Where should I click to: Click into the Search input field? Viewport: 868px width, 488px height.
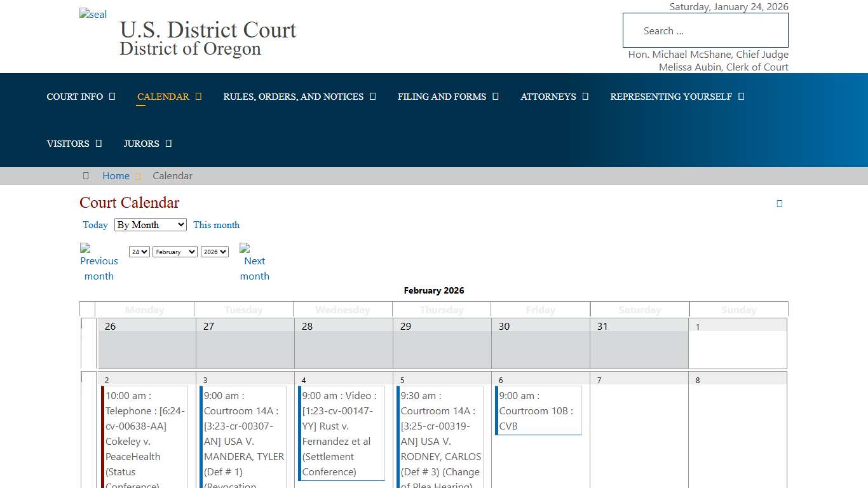click(x=705, y=30)
